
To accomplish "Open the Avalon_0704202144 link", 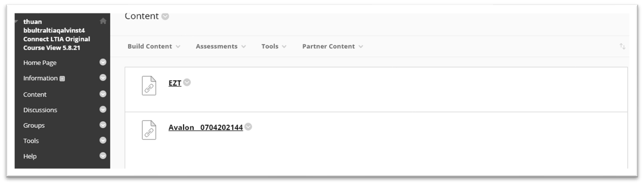I will point(206,127).
